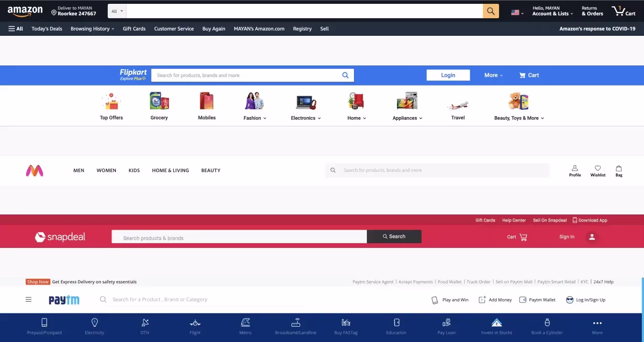This screenshot has height=342, width=644.
Task: Open the Paytm hamburger menu
Action: pyautogui.click(x=29, y=299)
